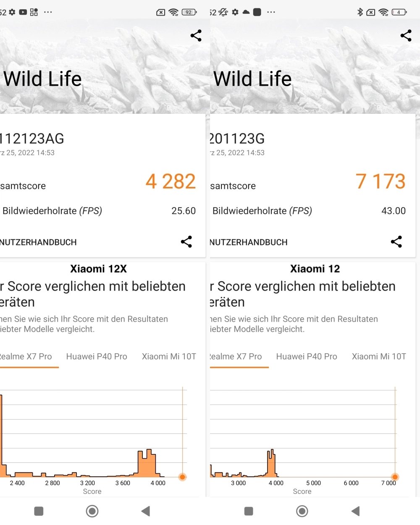Tap the 3 200 axis label on the left chart

tap(87, 483)
